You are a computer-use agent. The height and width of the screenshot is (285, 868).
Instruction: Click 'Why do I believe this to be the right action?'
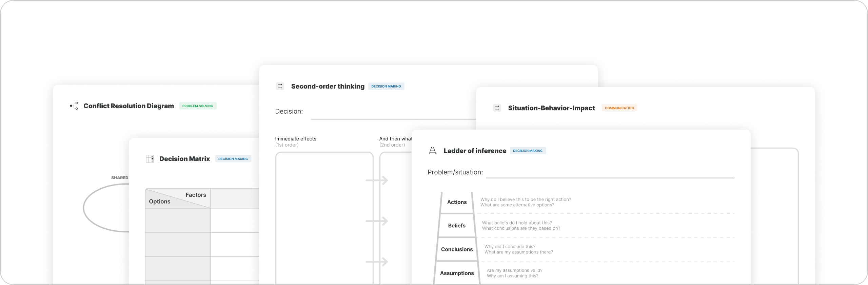[x=526, y=199]
